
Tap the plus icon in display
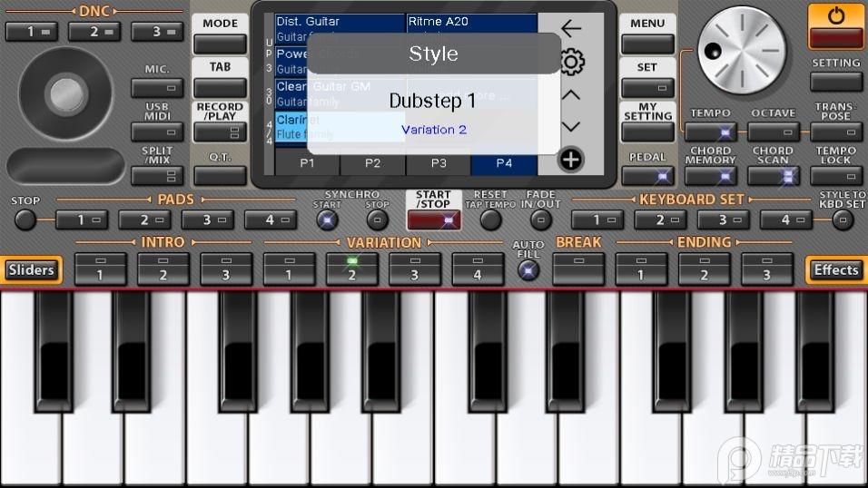570,161
